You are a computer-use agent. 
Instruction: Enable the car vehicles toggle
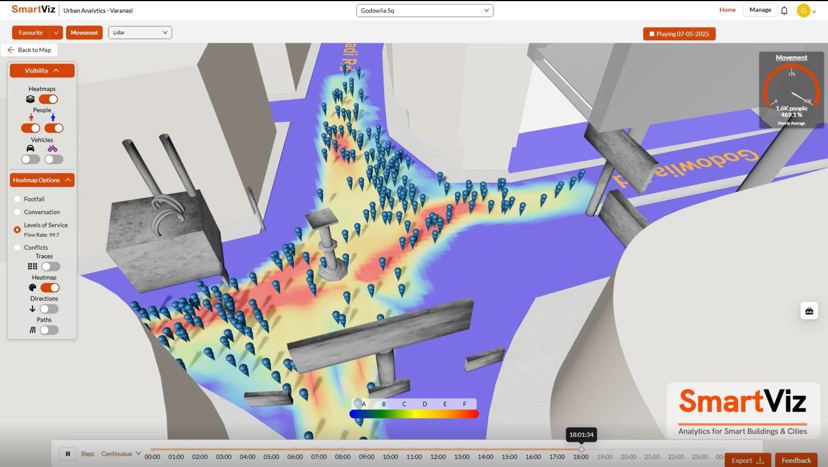point(31,159)
